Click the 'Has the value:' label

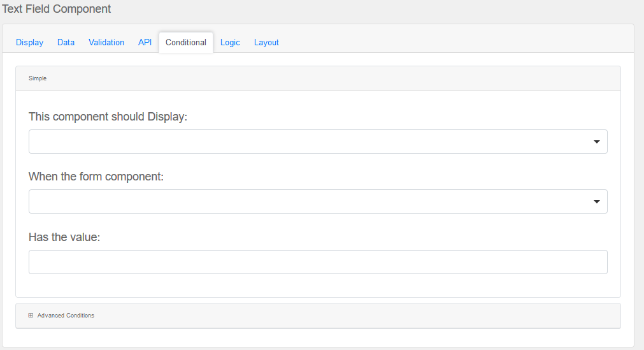64,237
